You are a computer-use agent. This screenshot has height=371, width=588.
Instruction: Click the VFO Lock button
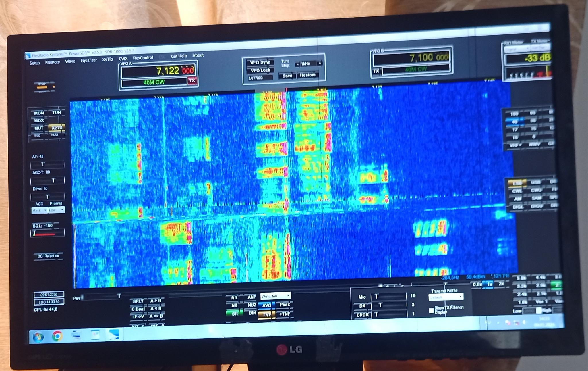click(260, 70)
